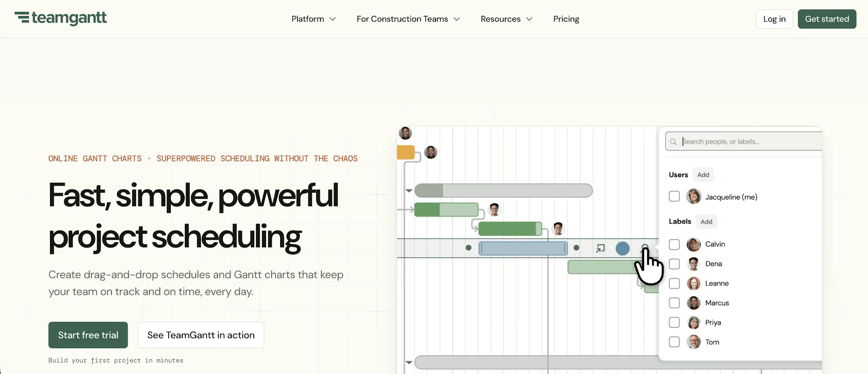Check the Leanne checkbox
Viewport: 868px width, 374px height.
point(674,283)
